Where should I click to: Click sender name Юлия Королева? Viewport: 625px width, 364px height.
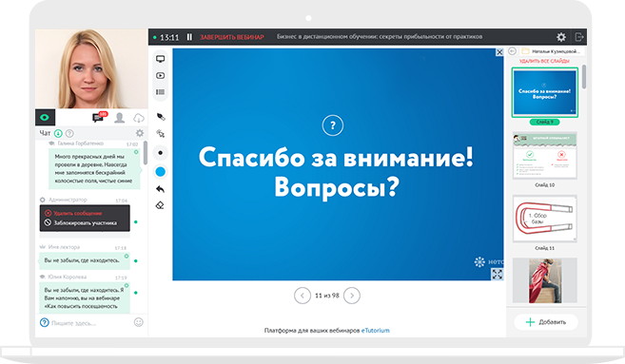67,277
